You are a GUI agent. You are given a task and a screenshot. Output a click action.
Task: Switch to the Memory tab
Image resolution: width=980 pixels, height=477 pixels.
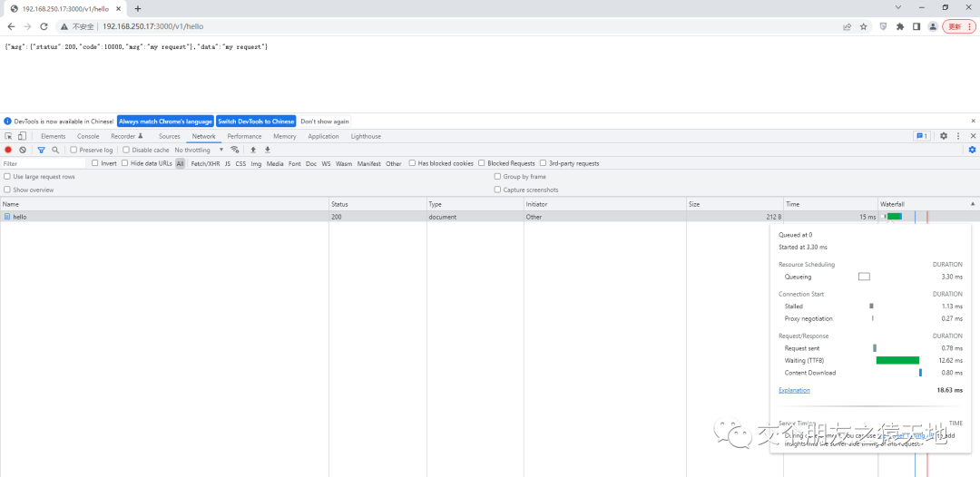pos(284,136)
